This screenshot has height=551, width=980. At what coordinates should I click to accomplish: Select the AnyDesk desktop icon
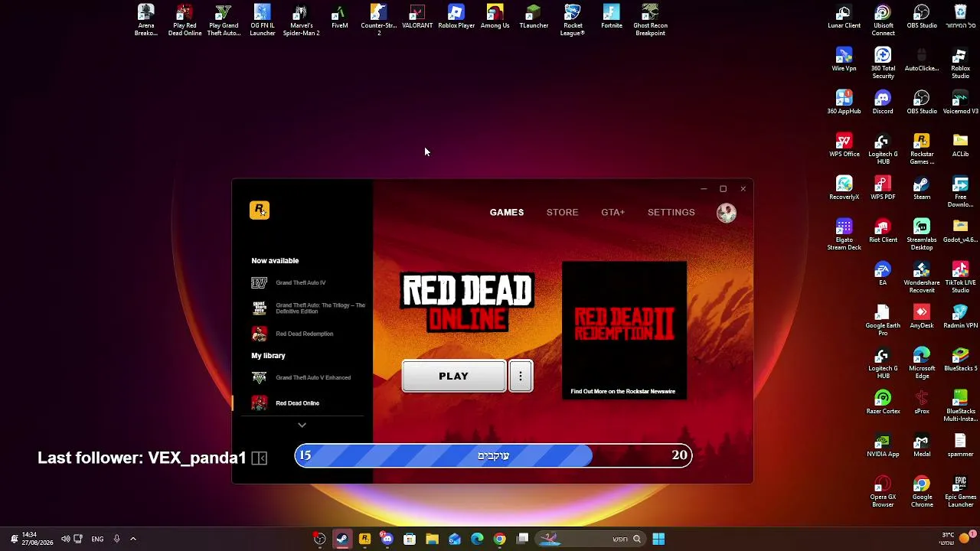click(922, 318)
